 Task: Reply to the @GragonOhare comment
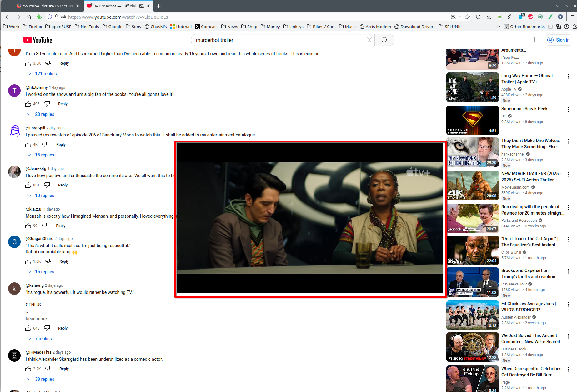point(64,261)
